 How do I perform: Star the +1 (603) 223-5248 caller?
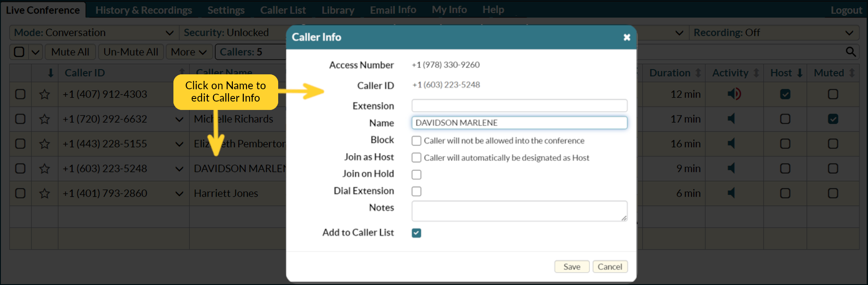click(x=44, y=168)
